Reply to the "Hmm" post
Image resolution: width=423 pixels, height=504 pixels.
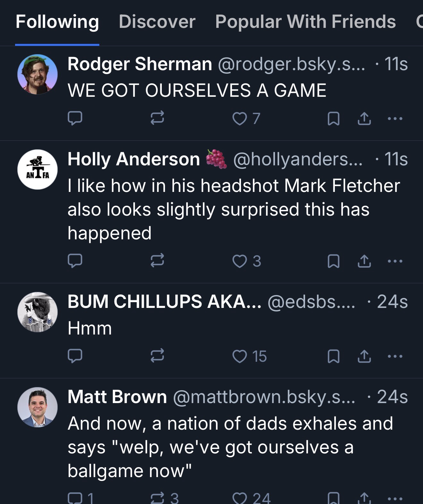[75, 356]
